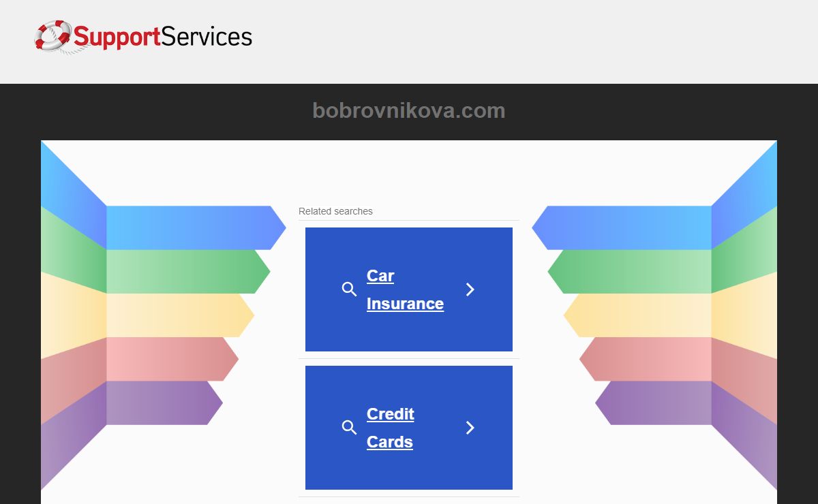Select the left red arrow banner
Image resolution: width=818 pixels, height=504 pixels.
172,359
